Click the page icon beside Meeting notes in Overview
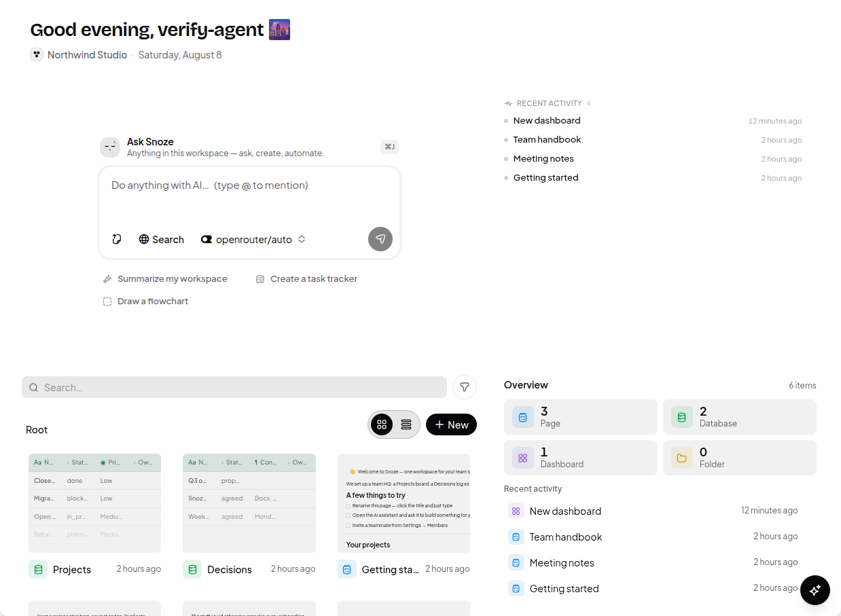841x616 pixels. [x=516, y=562]
